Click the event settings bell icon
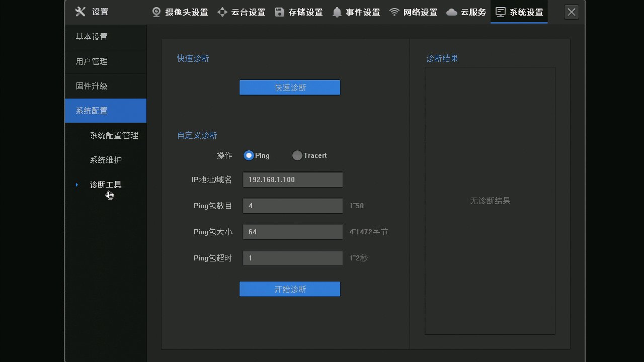 click(337, 12)
